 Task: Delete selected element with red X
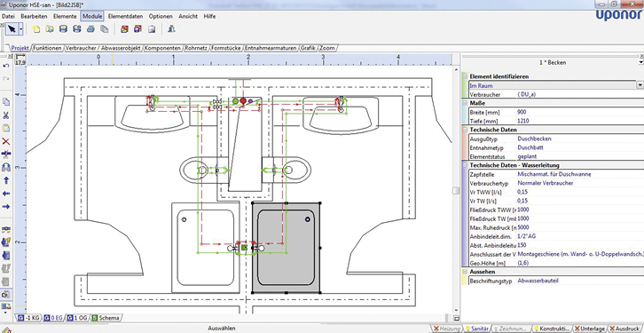5,141
